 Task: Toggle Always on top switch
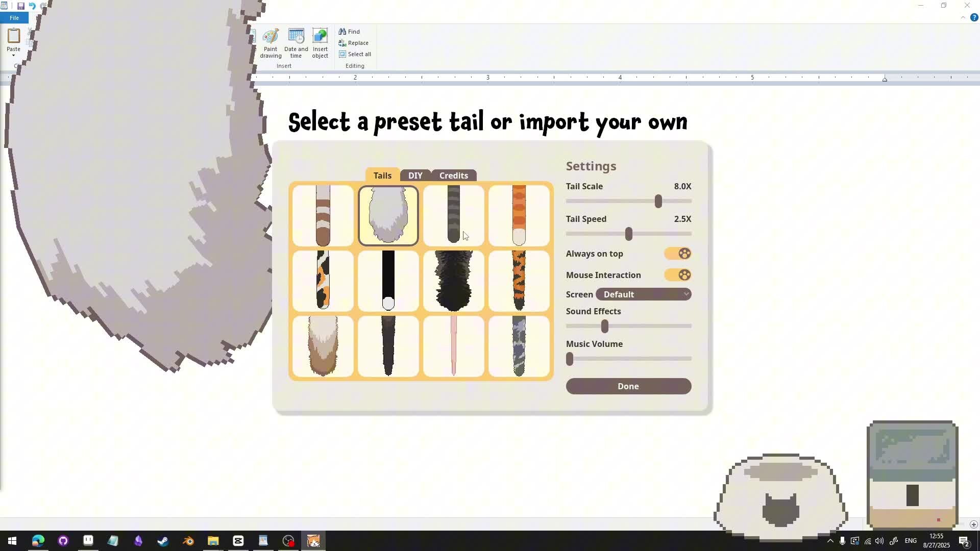[678, 254]
